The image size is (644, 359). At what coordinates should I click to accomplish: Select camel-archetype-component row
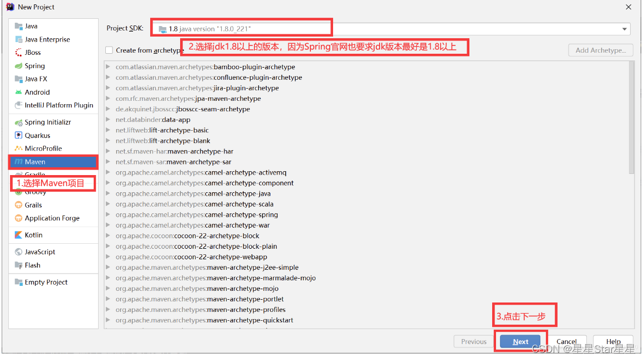(x=366, y=183)
